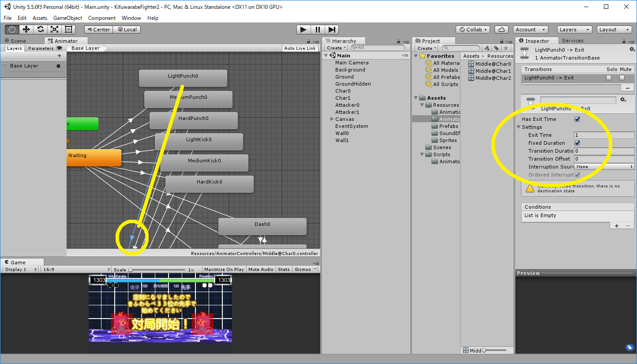The image size is (637, 364).
Task: Expand the Canvas object in Hierarchy
Action: [332, 119]
